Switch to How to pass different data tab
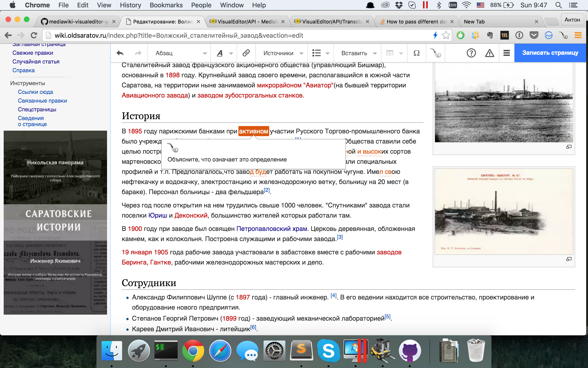Screen dimensions: 588x368 pos(416,22)
